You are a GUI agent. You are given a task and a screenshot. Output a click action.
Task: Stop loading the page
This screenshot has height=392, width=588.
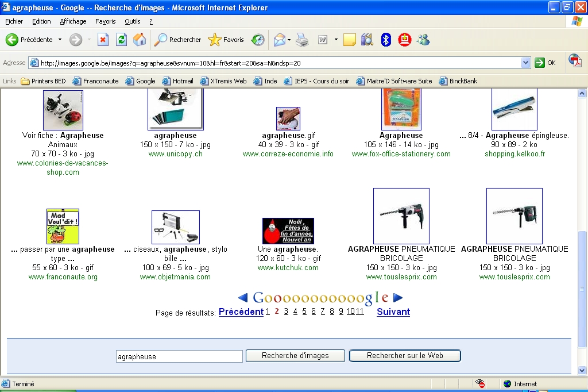103,40
